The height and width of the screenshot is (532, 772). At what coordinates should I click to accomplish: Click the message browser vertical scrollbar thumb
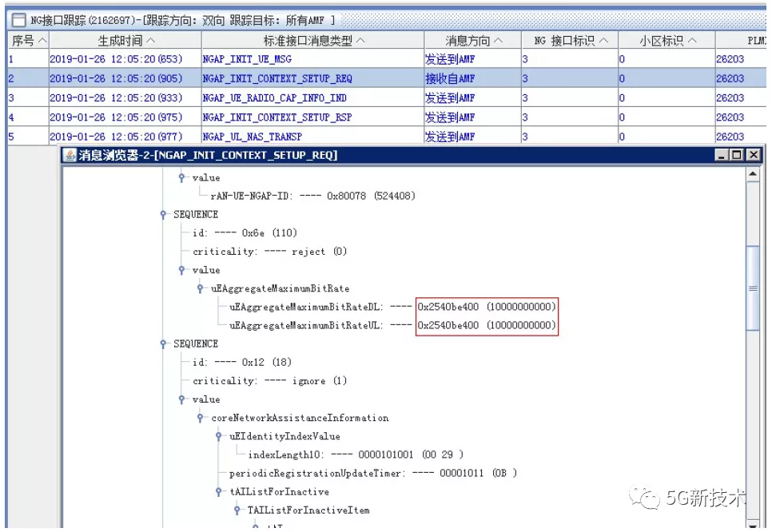pos(753,288)
